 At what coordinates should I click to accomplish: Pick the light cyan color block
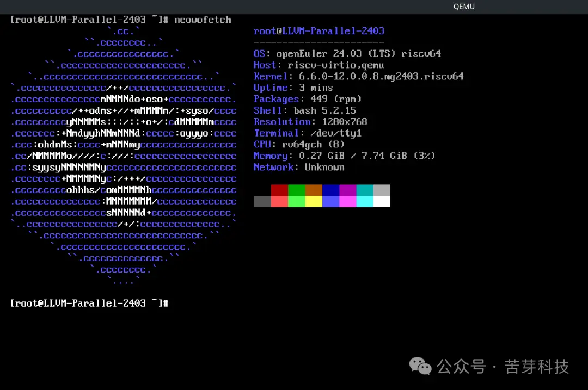pyautogui.click(x=364, y=201)
